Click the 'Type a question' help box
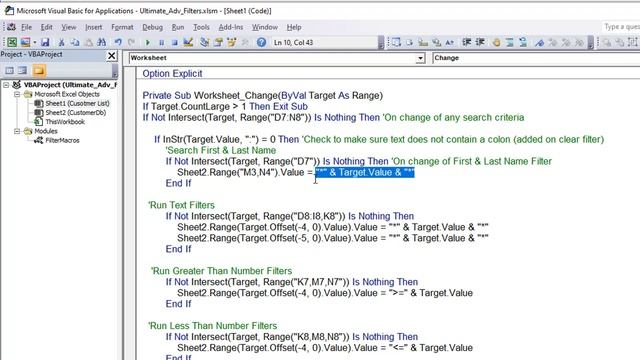 621,27
